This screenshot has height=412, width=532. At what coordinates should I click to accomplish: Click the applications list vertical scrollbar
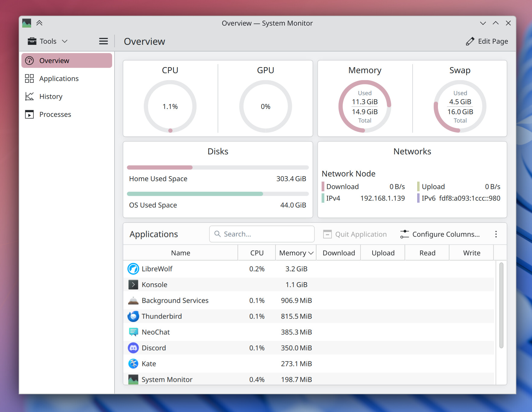coord(501,305)
